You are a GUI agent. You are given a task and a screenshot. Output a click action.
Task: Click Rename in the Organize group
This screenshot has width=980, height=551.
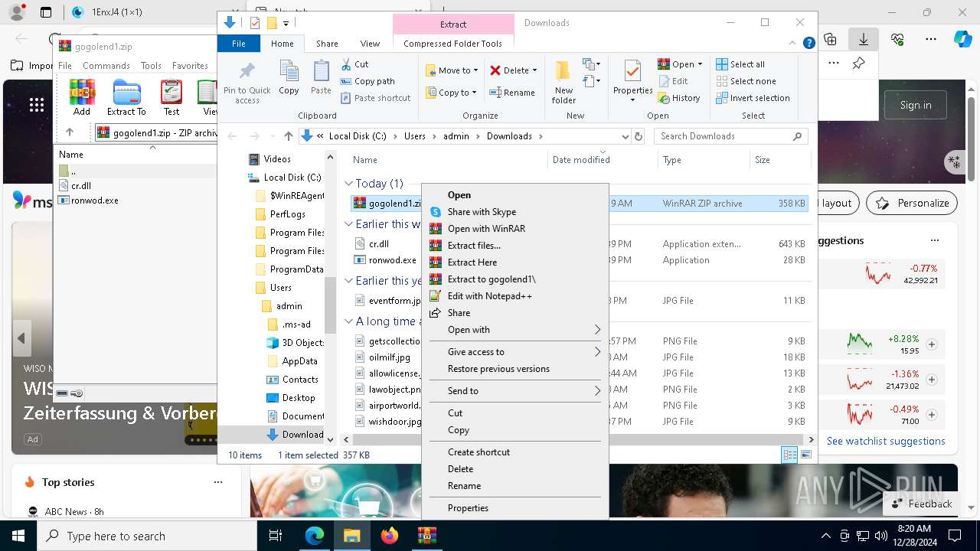tap(512, 93)
